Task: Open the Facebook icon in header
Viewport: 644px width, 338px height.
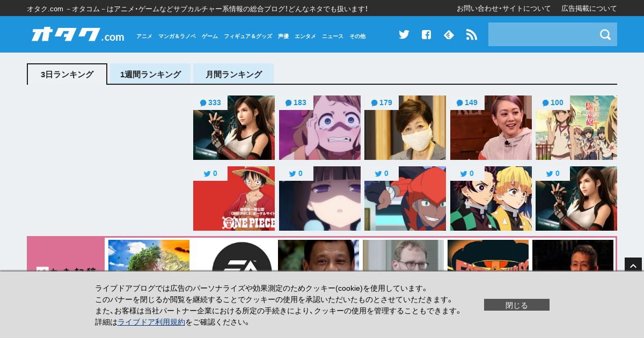Action: 426,34
